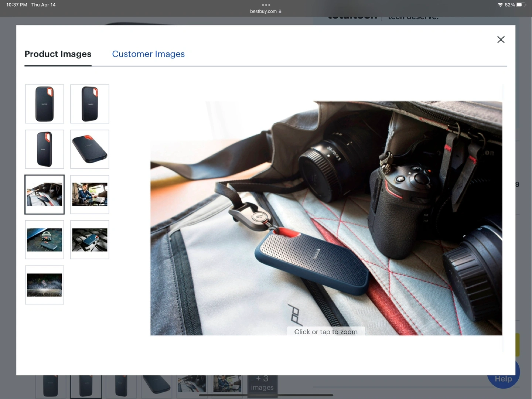
Task: Tap the battery indicator icon
Action: 521,5
